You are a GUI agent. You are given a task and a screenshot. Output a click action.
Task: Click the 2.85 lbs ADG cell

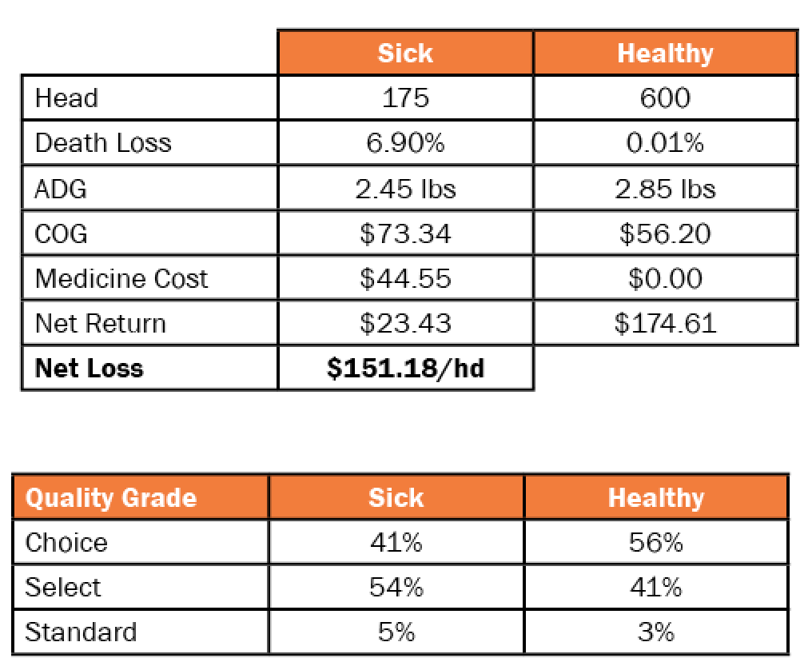[x=666, y=188]
